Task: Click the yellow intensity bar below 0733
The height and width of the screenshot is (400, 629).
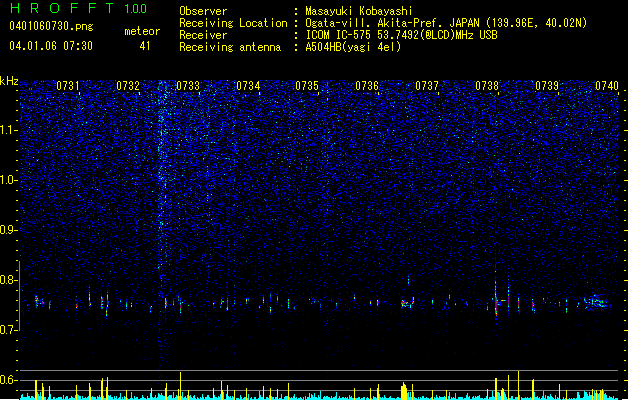Action: tap(181, 386)
